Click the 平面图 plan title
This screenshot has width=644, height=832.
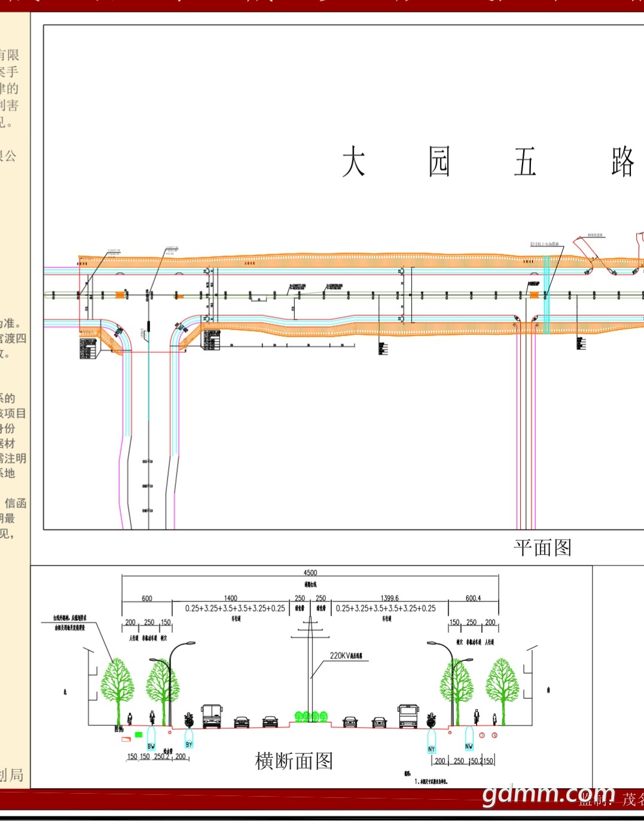pos(542,547)
